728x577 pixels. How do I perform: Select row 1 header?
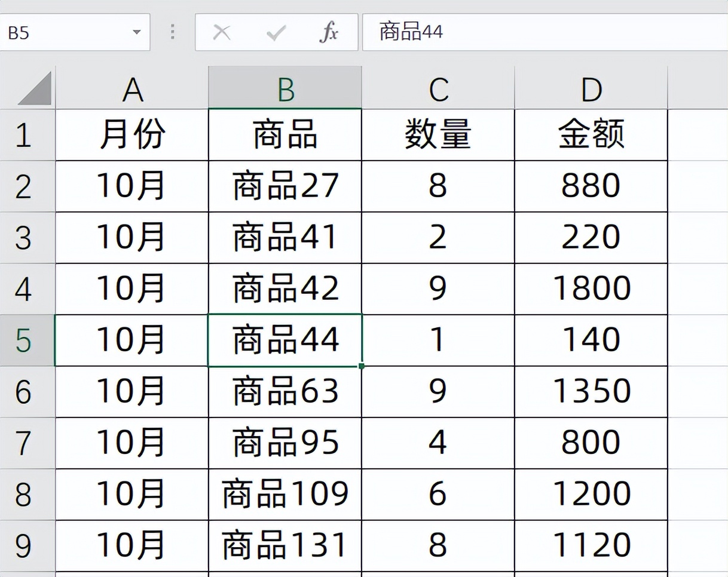click(x=27, y=135)
